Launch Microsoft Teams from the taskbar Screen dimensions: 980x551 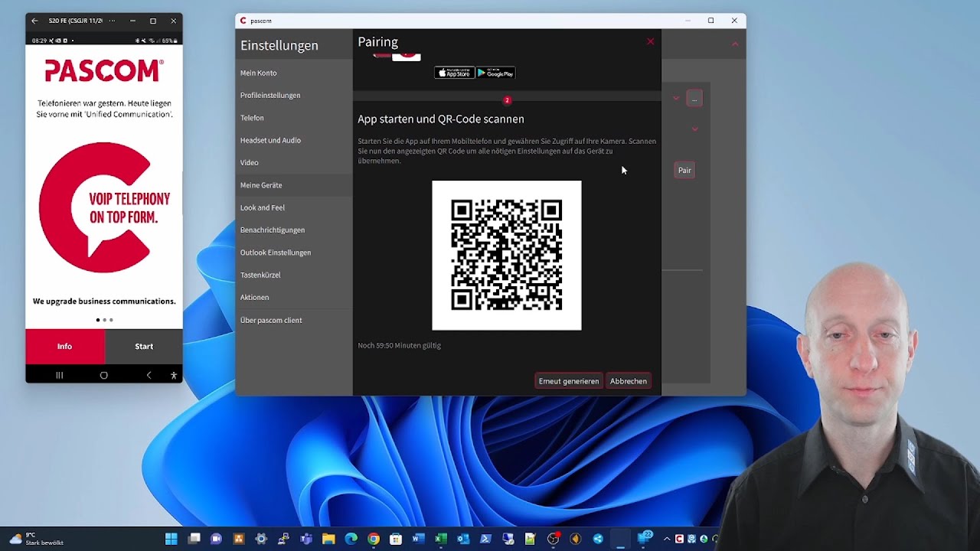click(306, 539)
